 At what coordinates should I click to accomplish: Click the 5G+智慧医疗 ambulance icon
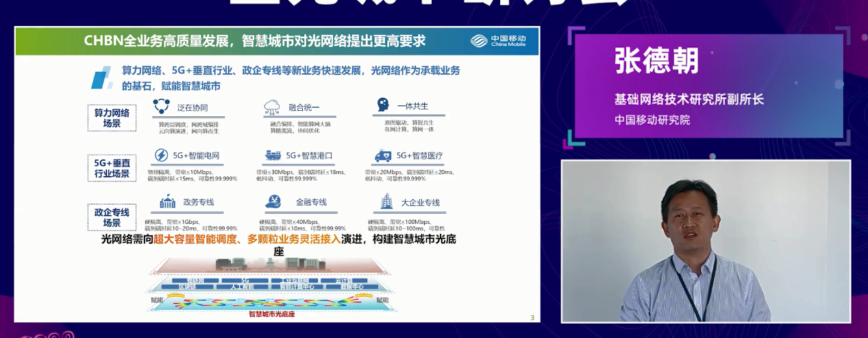point(382,156)
